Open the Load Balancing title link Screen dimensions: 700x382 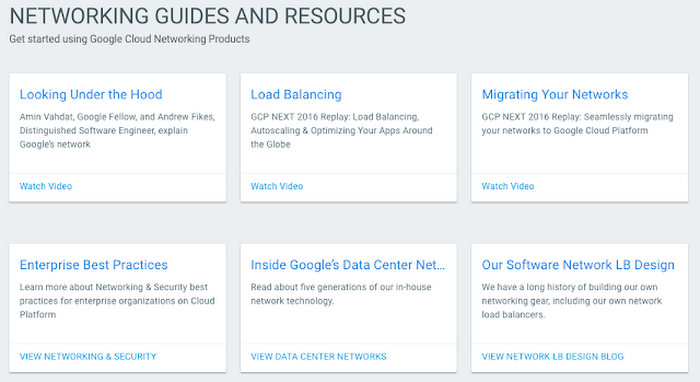296,95
